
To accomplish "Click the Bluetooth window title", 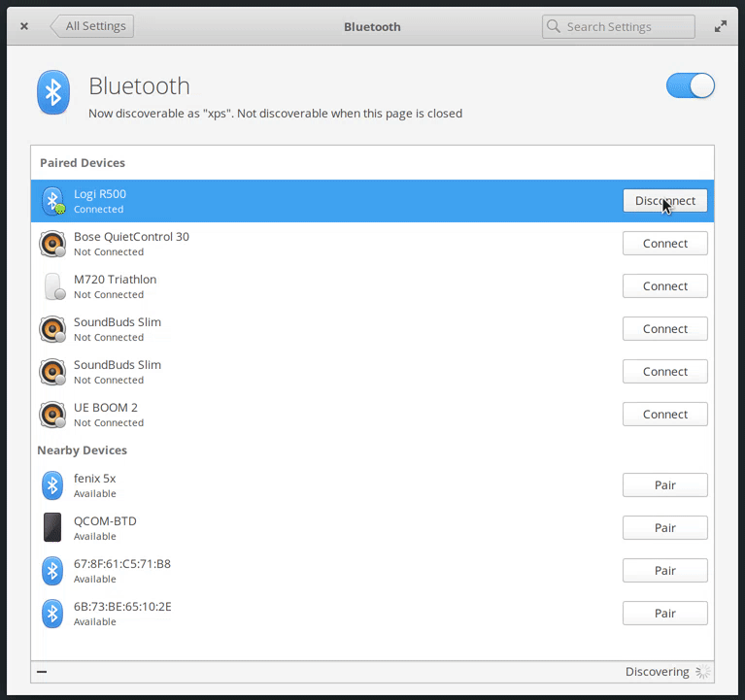I will click(x=372, y=27).
